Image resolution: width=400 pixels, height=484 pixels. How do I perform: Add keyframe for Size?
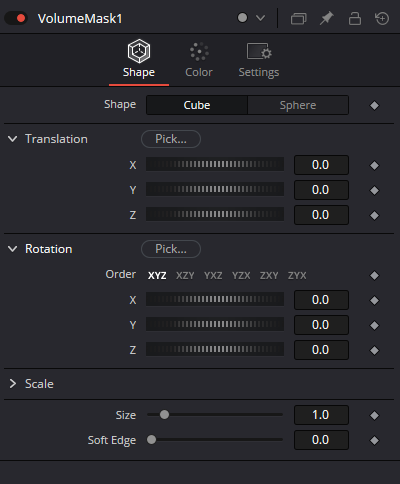pyautogui.click(x=374, y=415)
